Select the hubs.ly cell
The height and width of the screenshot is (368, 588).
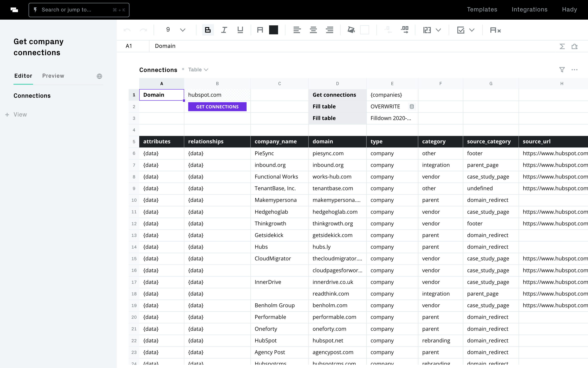(337, 247)
